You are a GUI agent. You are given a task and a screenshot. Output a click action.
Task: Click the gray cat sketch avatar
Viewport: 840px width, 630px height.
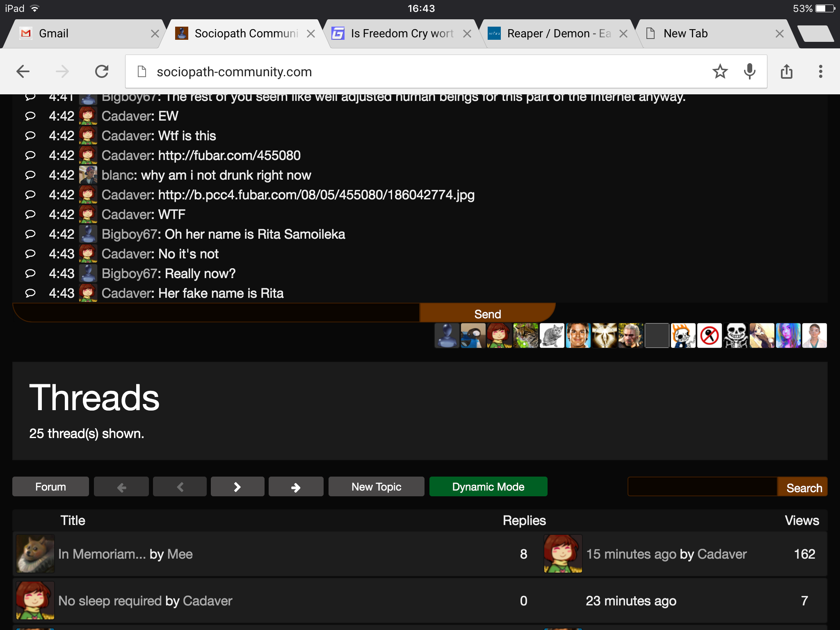tap(552, 336)
